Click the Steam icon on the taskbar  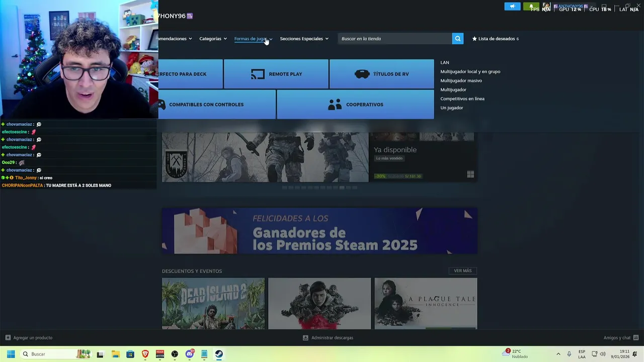[219, 354]
